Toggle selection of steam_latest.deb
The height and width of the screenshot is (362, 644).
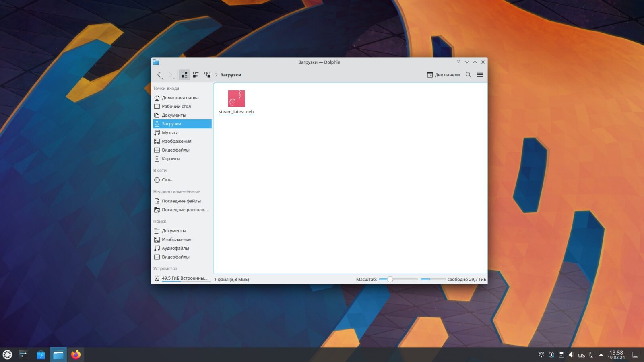pos(236,98)
